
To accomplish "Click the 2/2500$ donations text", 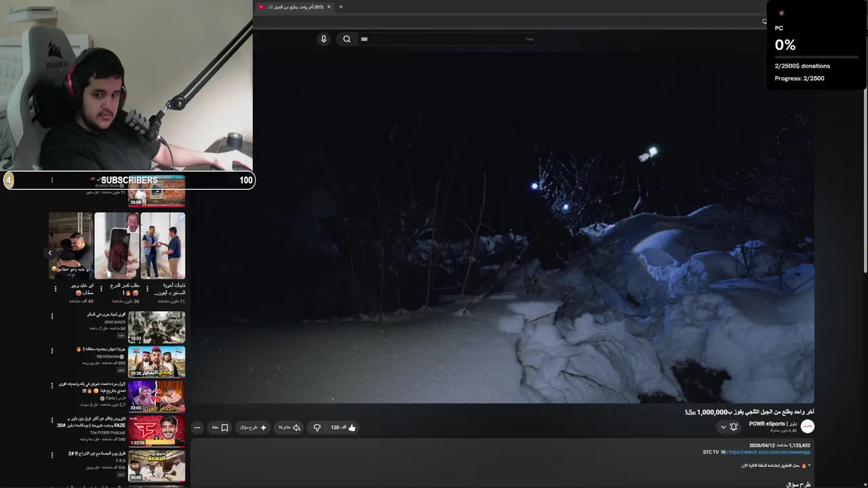I will [x=802, y=66].
